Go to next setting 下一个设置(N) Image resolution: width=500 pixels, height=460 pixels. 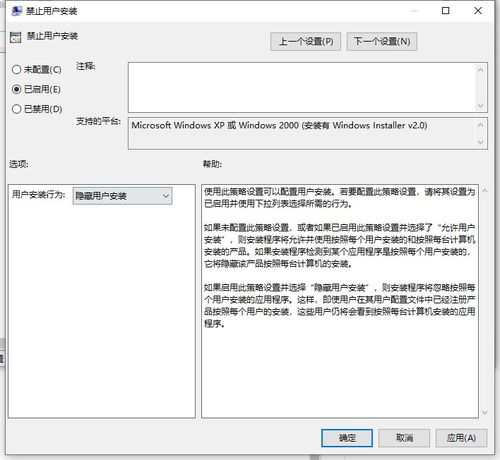tap(382, 41)
